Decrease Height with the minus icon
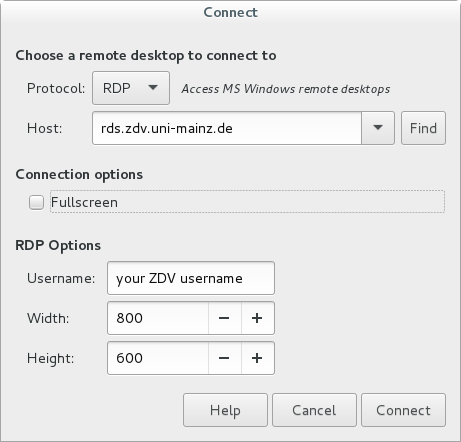The image size is (461, 442). coord(224,358)
